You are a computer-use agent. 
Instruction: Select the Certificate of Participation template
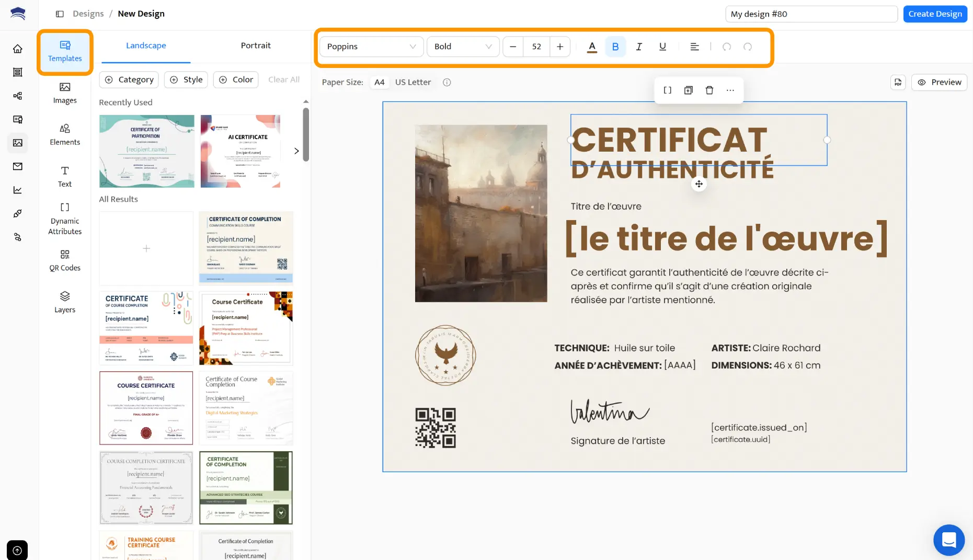click(147, 151)
